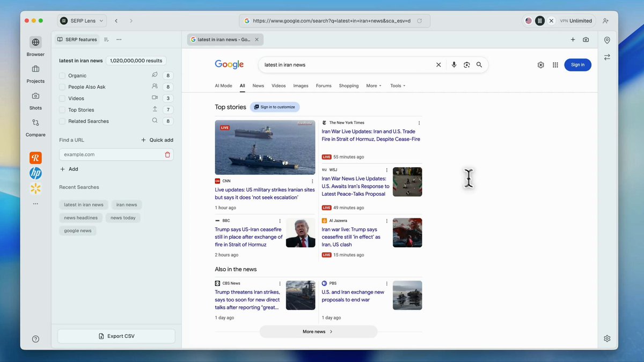The width and height of the screenshot is (644, 362).
Task: Open the SERP Lens app dropdown
Action: [x=82, y=21]
